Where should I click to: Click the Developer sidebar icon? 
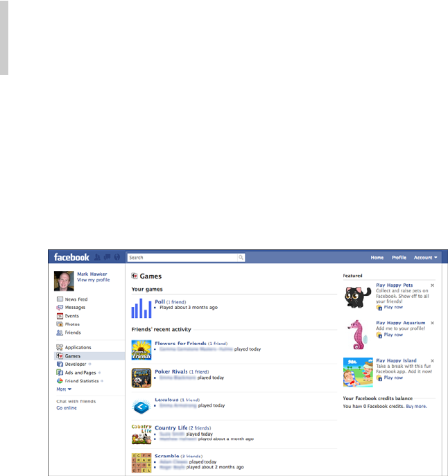click(x=60, y=364)
